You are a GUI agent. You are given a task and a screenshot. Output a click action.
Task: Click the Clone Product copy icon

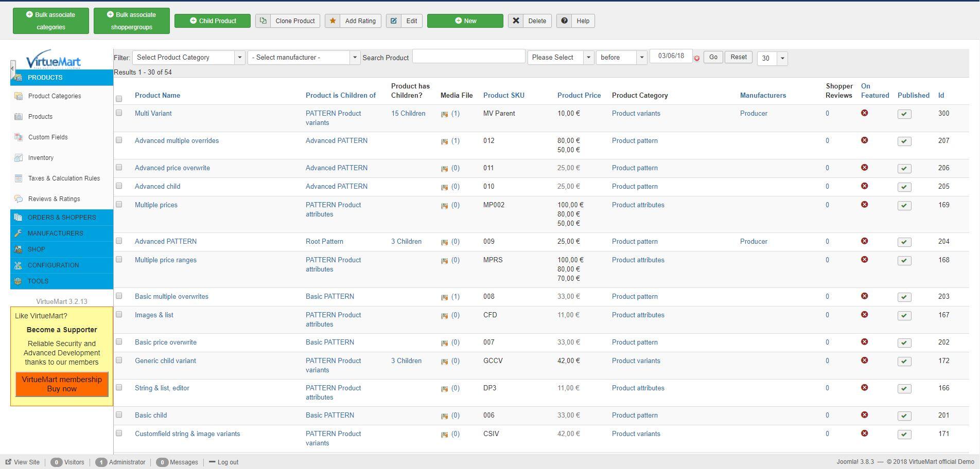[x=263, y=21]
